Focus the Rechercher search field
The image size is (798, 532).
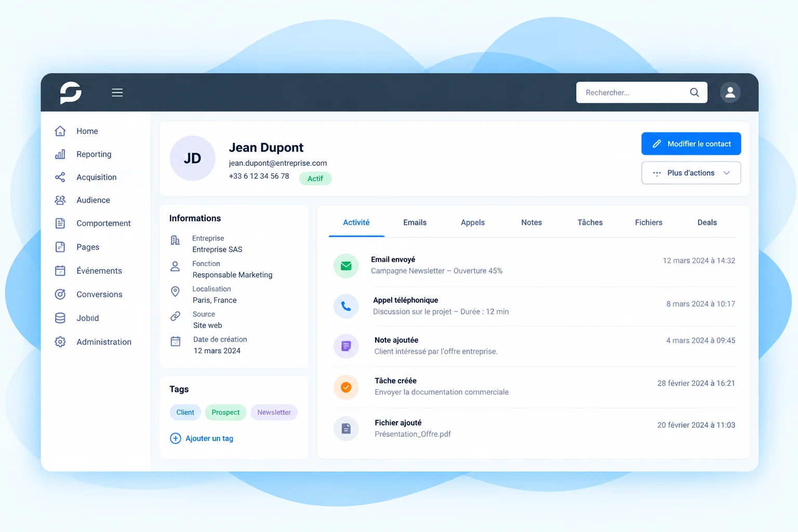tap(642, 92)
